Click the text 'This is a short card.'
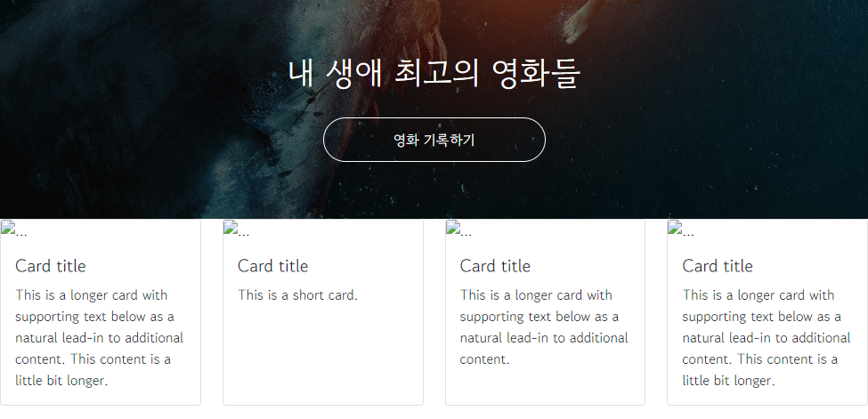Image resolution: width=868 pixels, height=419 pixels. click(x=298, y=295)
